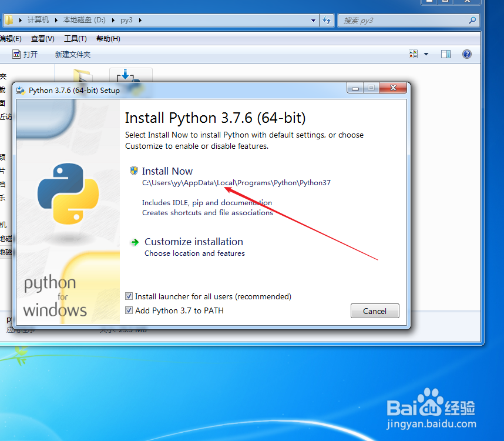Click the search magnifier icon
Viewport: 504px width, 441px height.
(472, 20)
